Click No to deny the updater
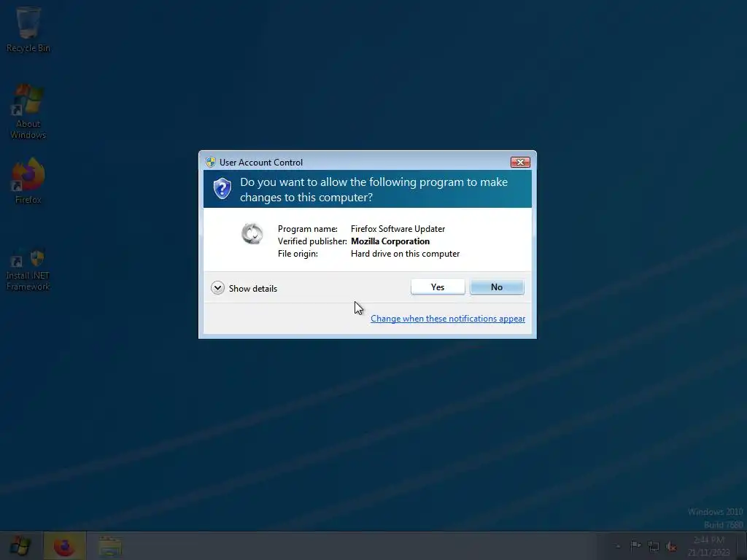747x560 pixels. pos(497,287)
